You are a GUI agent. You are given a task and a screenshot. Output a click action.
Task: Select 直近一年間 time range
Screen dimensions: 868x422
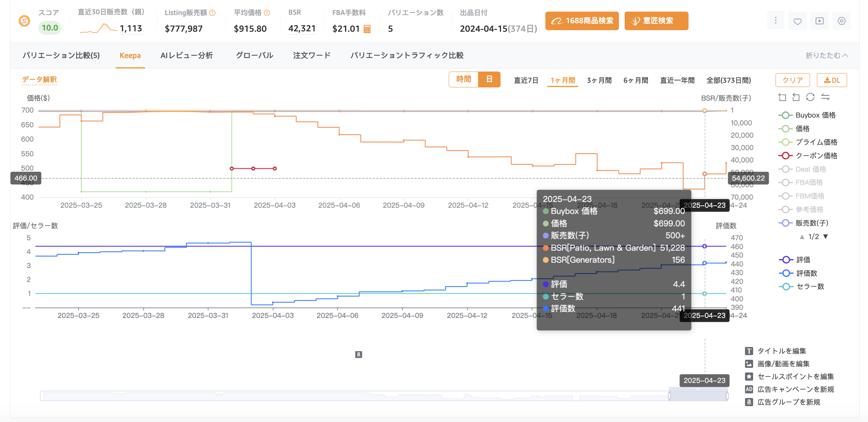click(x=677, y=80)
